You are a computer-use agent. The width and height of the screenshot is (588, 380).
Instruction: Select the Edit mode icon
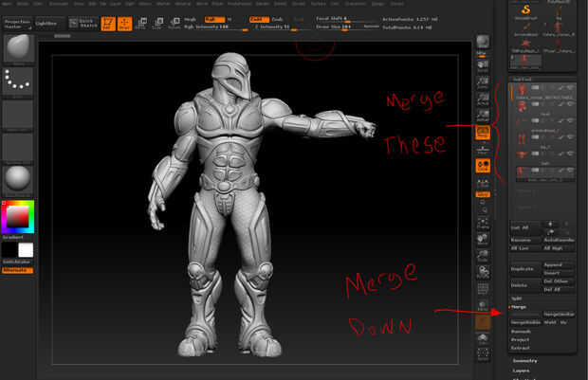pos(107,23)
